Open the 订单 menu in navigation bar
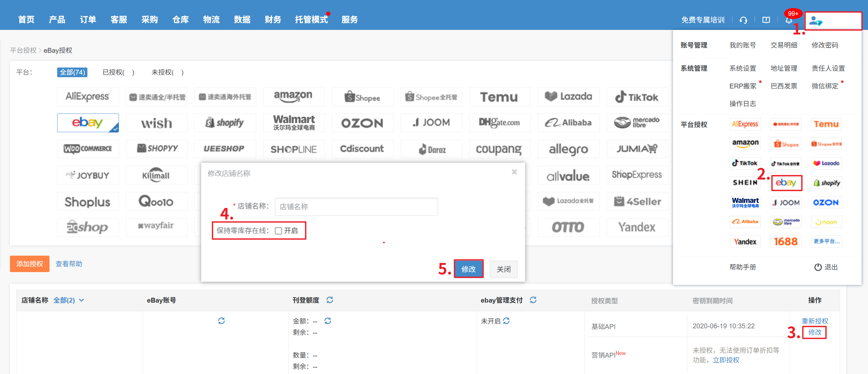This screenshot has width=868, height=374. coord(88,20)
